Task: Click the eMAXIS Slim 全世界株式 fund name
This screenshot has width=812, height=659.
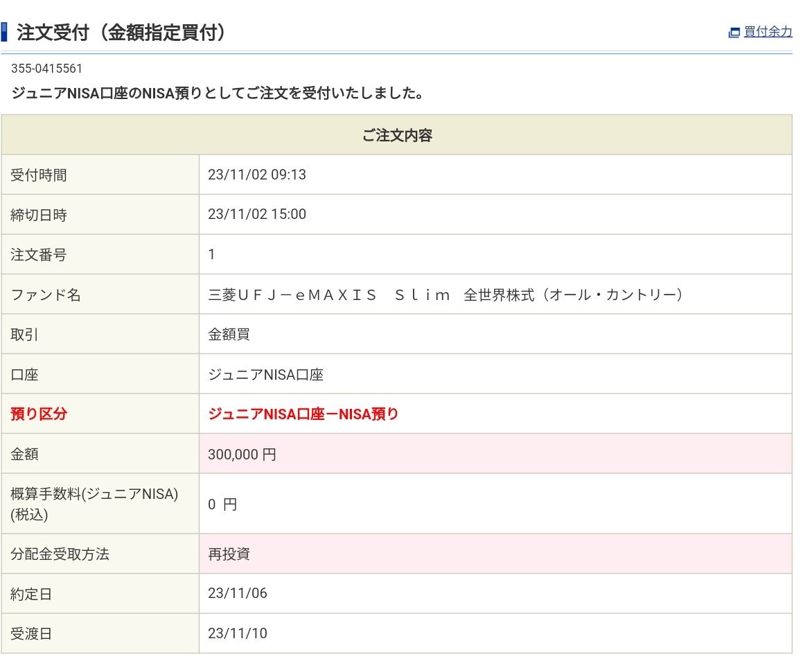Action: (x=445, y=295)
